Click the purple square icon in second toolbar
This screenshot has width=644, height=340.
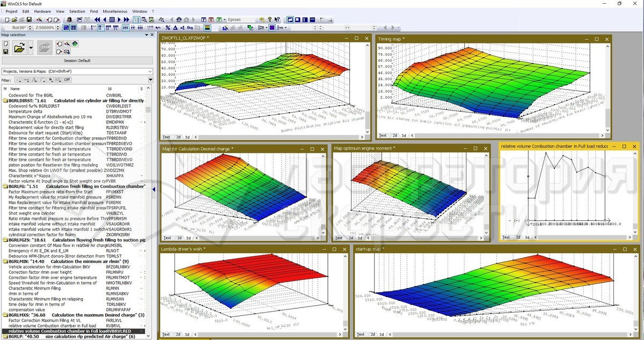click(x=272, y=26)
